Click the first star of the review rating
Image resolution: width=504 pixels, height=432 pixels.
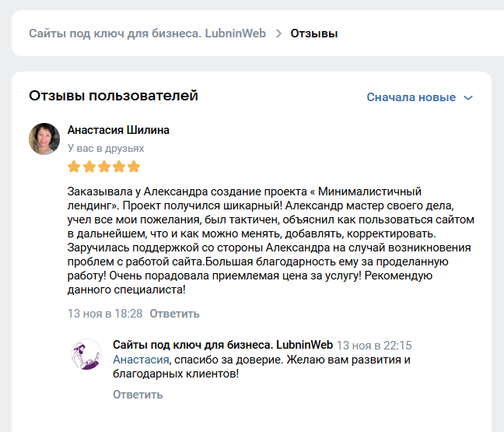pos(74,167)
